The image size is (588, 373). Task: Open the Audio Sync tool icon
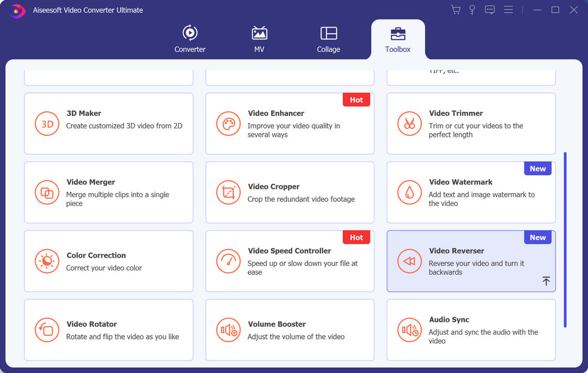(409, 330)
